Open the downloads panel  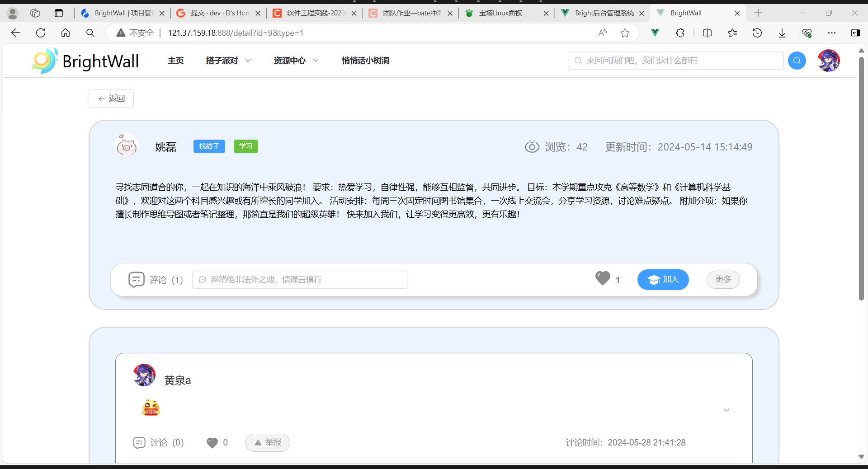(x=782, y=33)
